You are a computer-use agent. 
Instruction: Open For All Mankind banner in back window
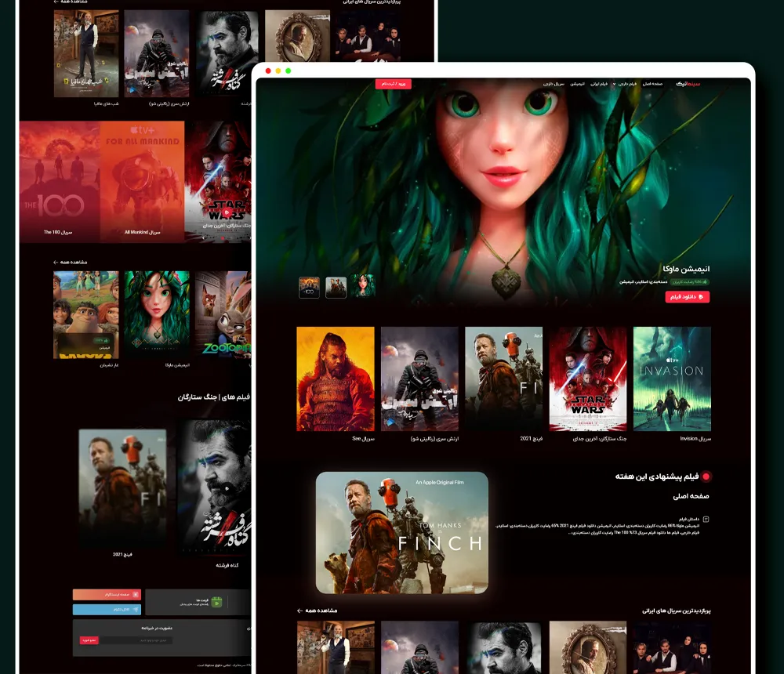pos(143,182)
